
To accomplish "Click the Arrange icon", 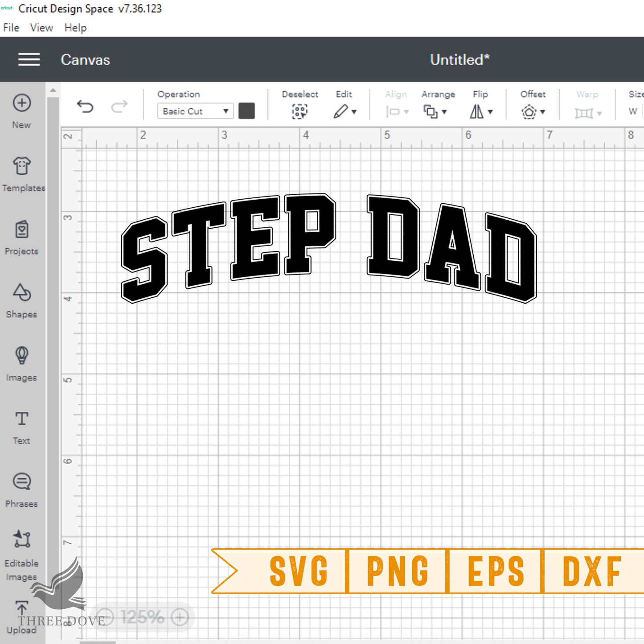I will coord(431,111).
